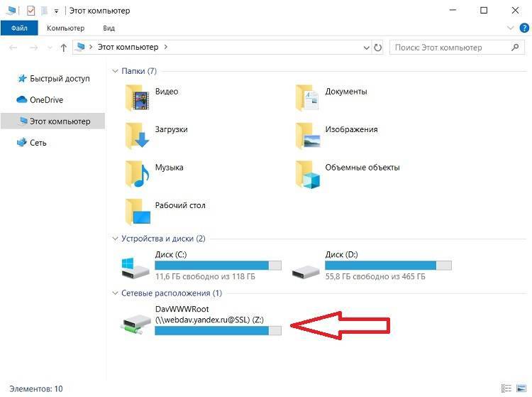
Task: Click the properties checkmark icon in title bar
Action: click(x=31, y=11)
